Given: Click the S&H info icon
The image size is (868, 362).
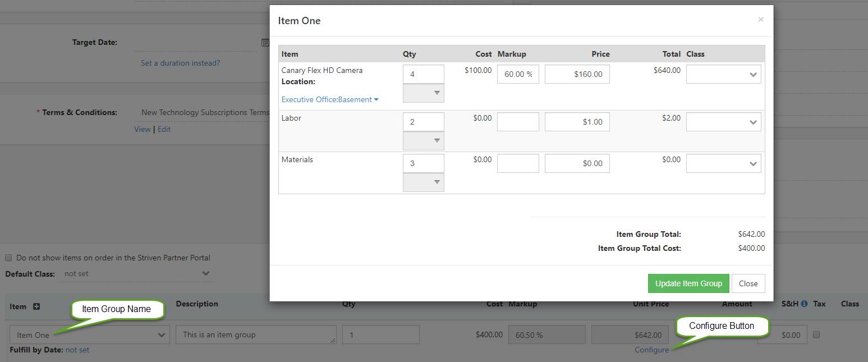Looking at the screenshot, I should click(x=805, y=304).
